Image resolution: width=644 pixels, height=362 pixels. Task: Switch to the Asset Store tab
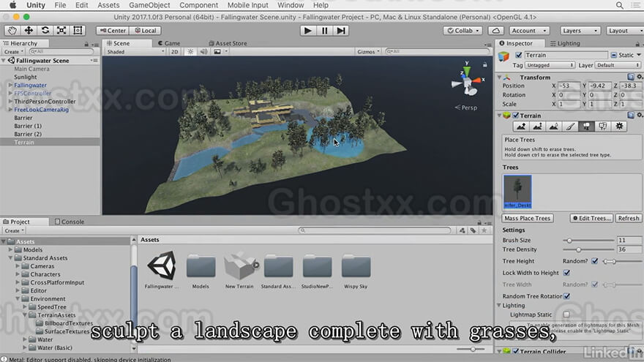tap(228, 43)
